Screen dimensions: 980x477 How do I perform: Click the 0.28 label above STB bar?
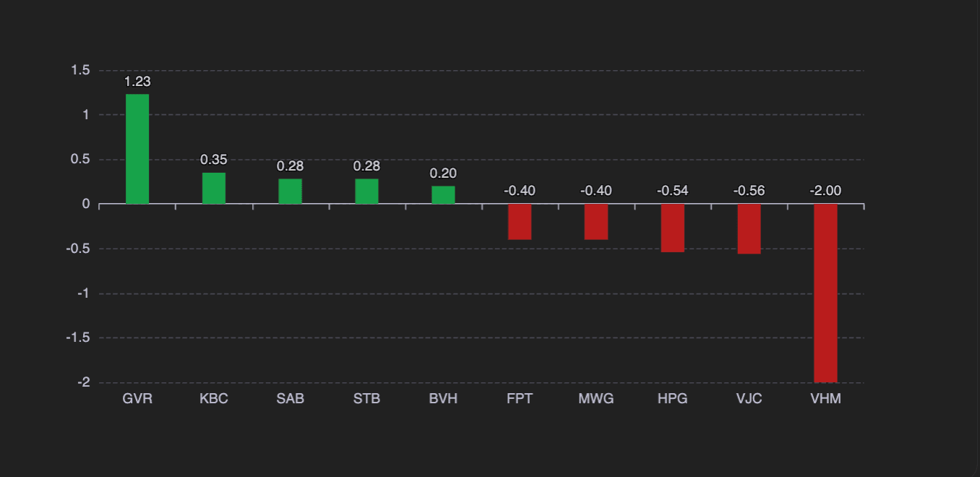(366, 166)
